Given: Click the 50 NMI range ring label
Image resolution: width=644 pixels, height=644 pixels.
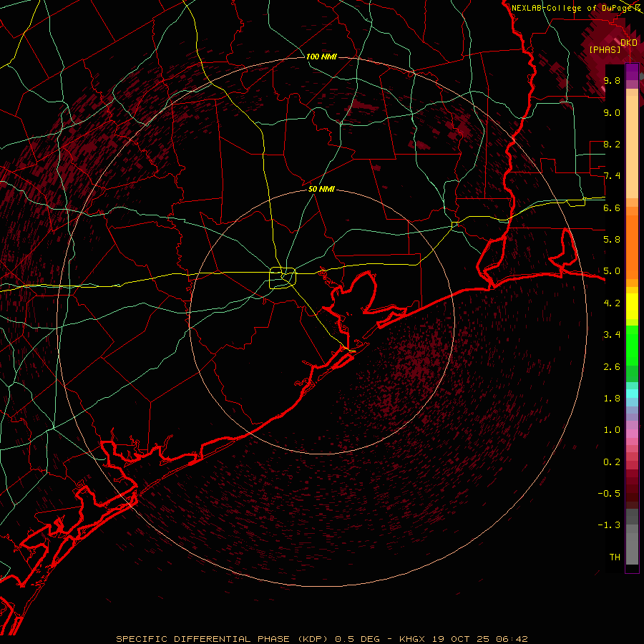Looking at the screenshot, I should [321, 189].
